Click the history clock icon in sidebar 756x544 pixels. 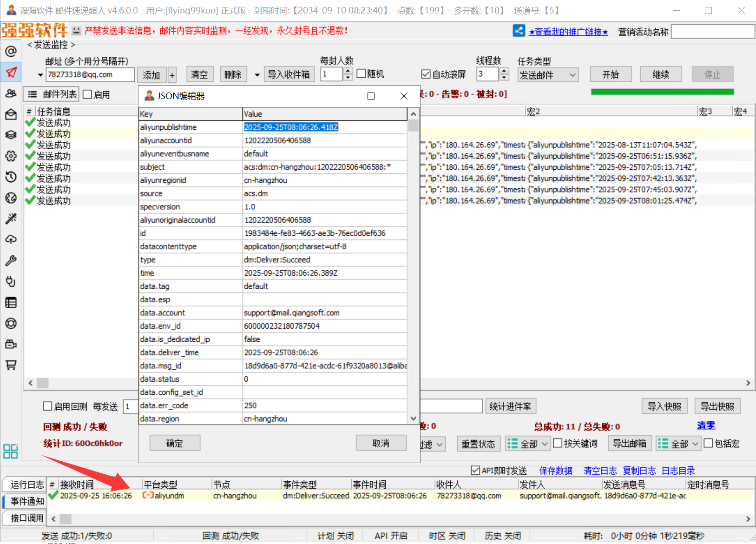(11, 177)
